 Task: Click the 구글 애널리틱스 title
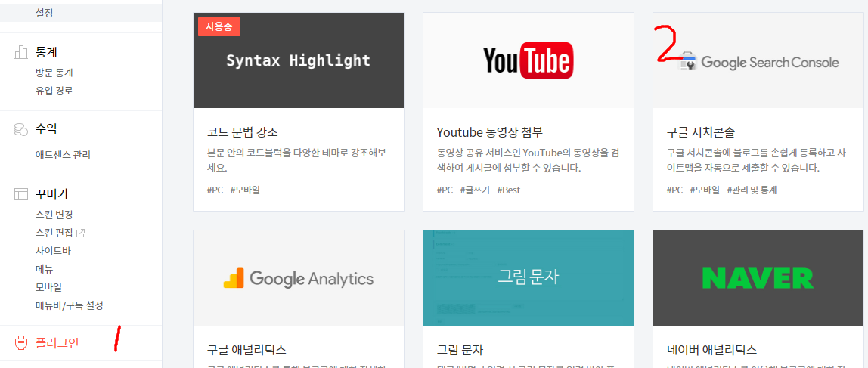pyautogui.click(x=246, y=350)
